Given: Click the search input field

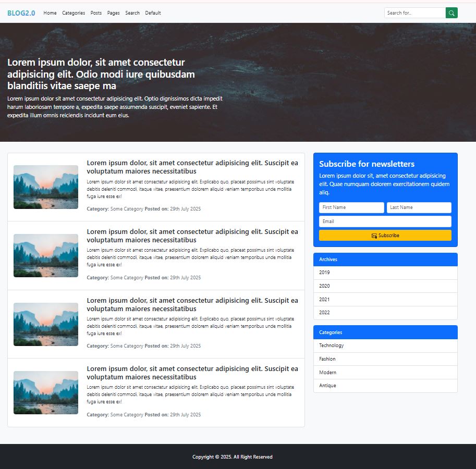Looking at the screenshot, I should (414, 13).
